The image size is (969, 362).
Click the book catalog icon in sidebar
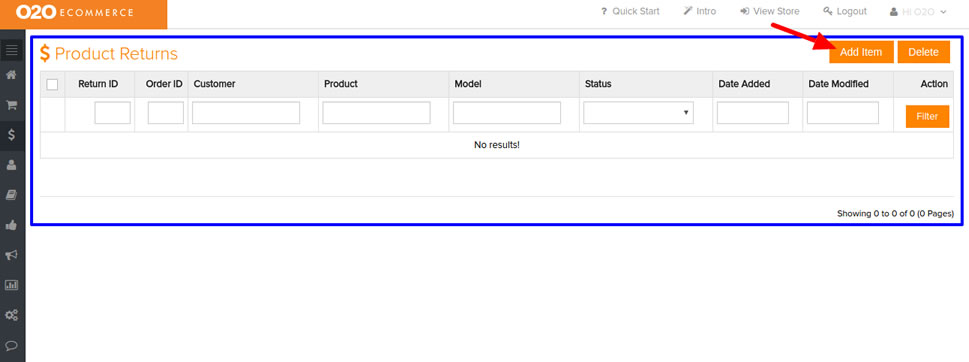12,195
